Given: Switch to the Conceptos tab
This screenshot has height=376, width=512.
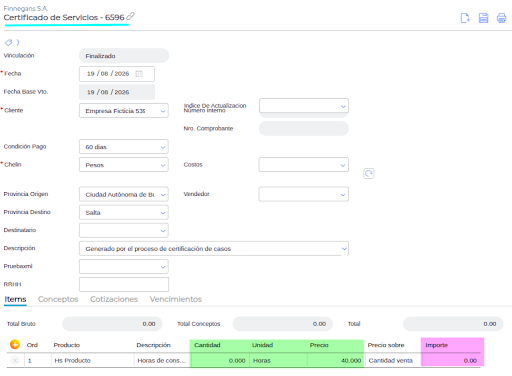Looking at the screenshot, I should [58, 299].
